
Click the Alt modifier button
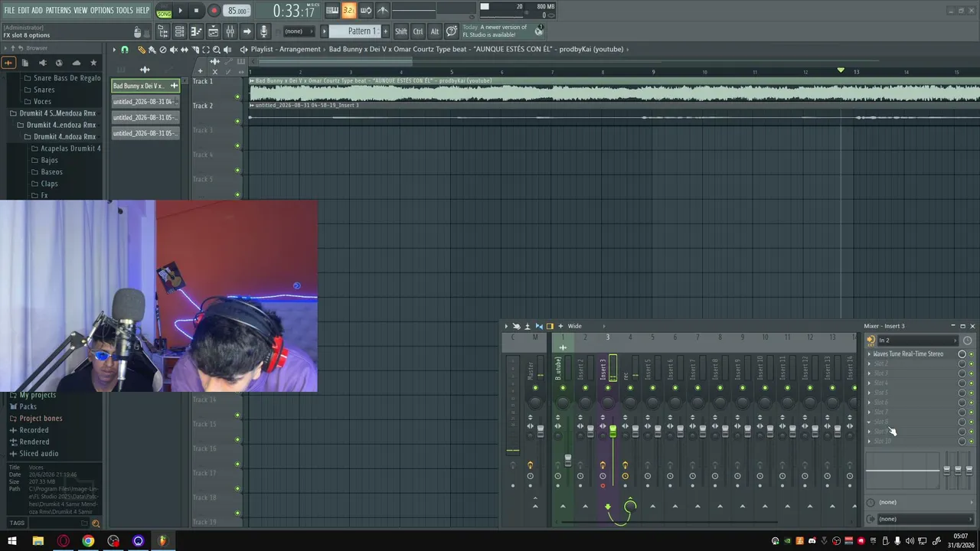tap(435, 31)
